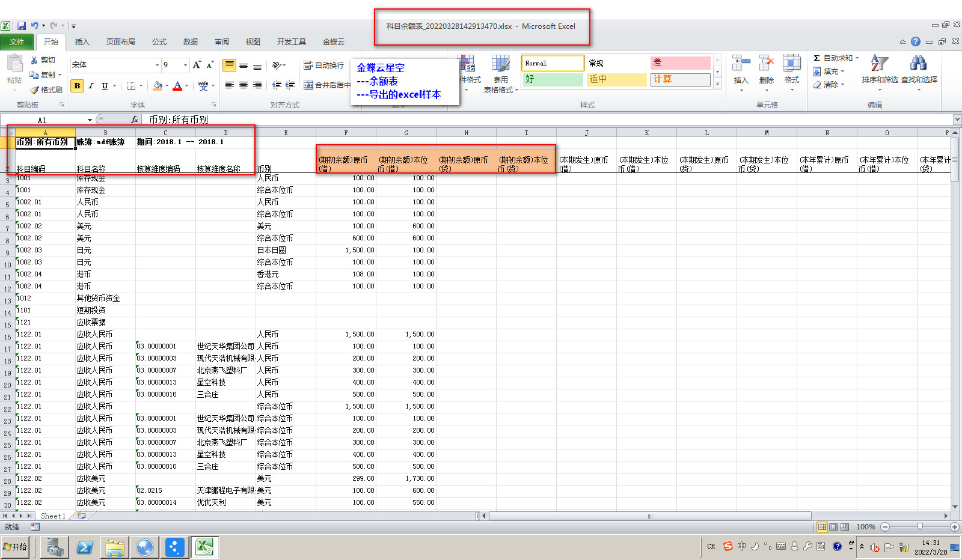
Task: Click the Excel Help question mark icon
Action: [915, 41]
